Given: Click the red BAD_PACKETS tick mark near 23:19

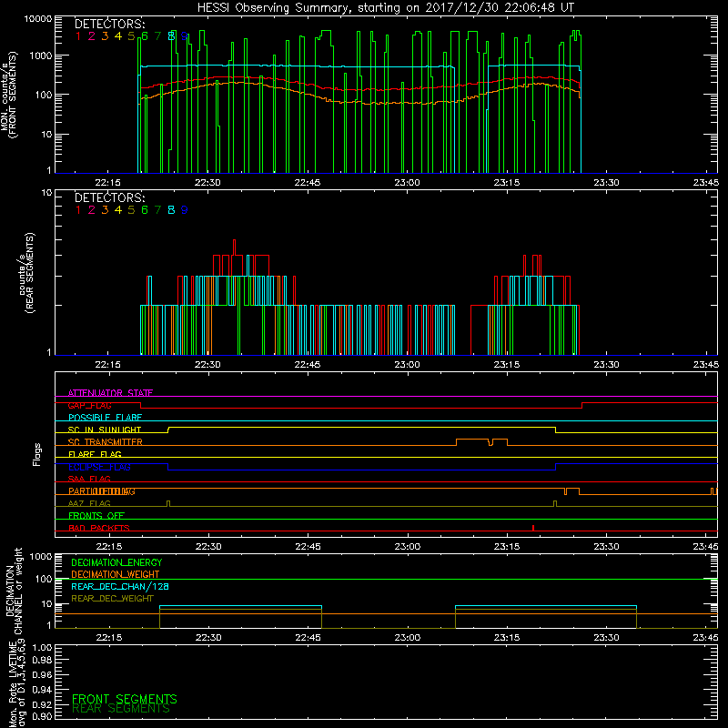Looking at the screenshot, I should pyautogui.click(x=533, y=528).
